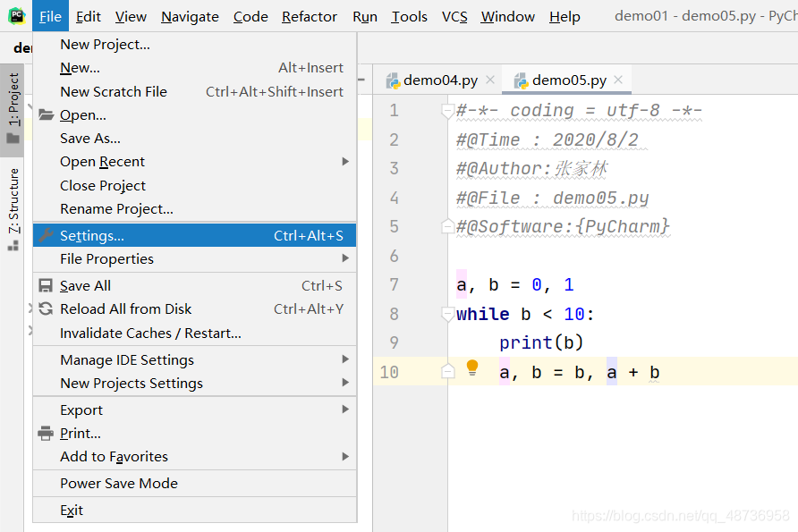This screenshot has height=532, width=798.
Task: Open the Tools menu
Action: (409, 17)
